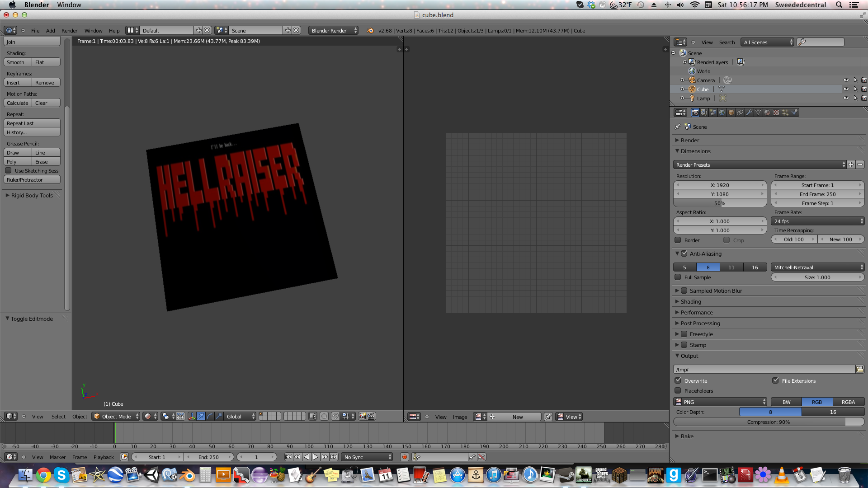The height and width of the screenshot is (488, 868).
Task: Toggle Lamp visibility eye in outliner
Action: coord(846,98)
